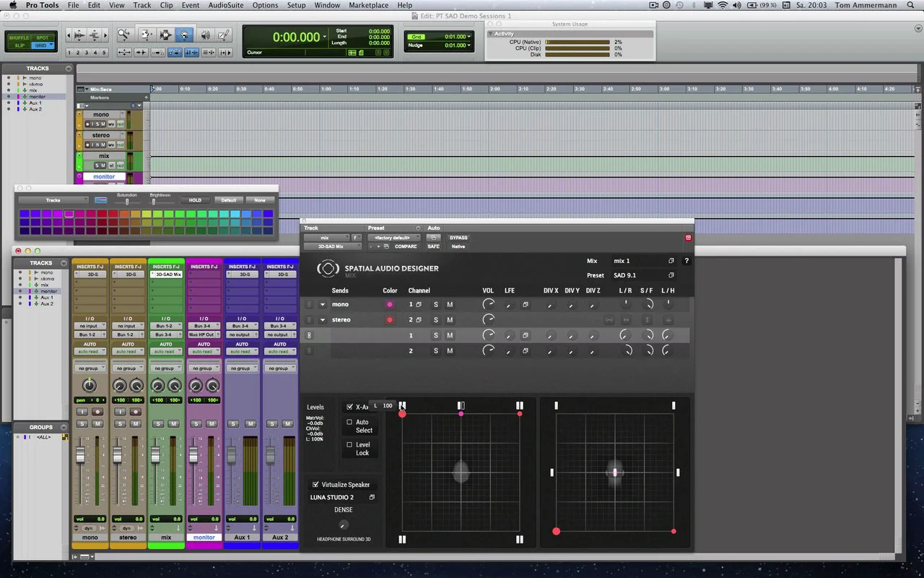Mute the stereo send in Spatial Audio Designer
924x578 pixels.
450,319
